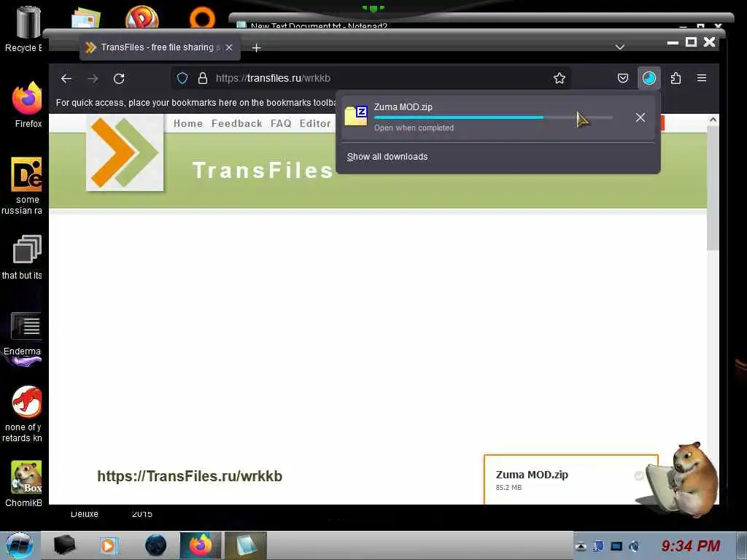Screen dimensions: 747x560
Task: Expand the list all tabs chevron
Action: click(x=619, y=47)
